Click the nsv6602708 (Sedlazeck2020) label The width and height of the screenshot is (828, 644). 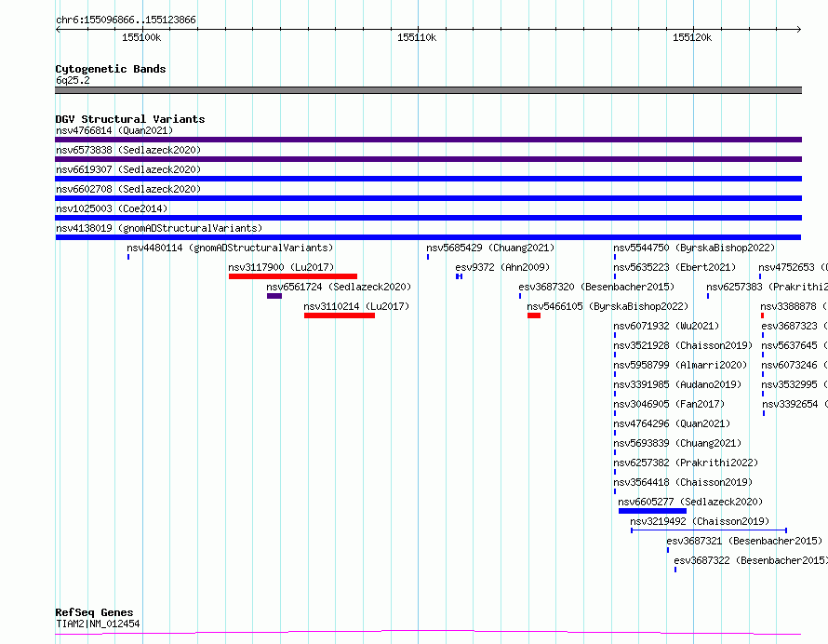[x=128, y=189]
